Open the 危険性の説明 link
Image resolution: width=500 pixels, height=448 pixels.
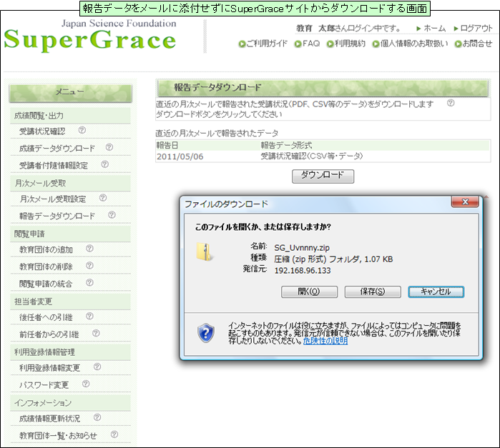pyautogui.click(x=325, y=341)
